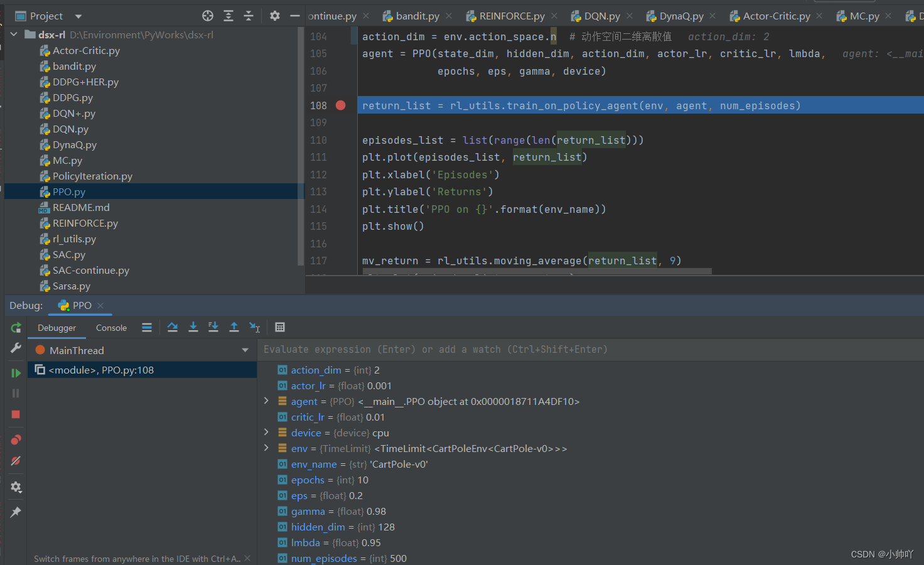924x565 pixels.
Task: Expand the device variable node
Action: point(266,432)
